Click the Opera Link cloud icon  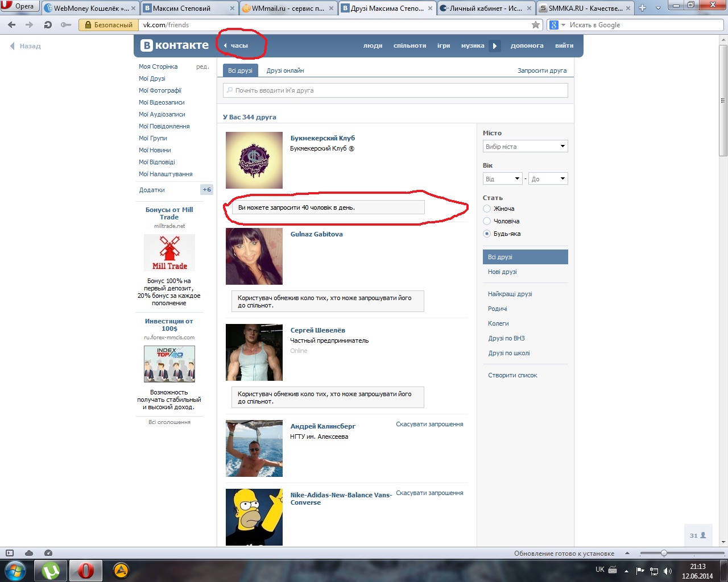pyautogui.click(x=29, y=553)
